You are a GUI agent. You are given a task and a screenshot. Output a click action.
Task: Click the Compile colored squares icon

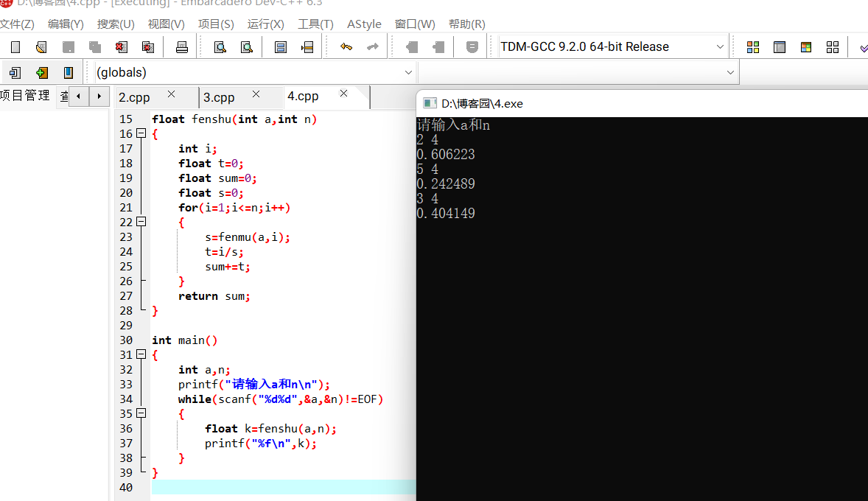[753, 47]
